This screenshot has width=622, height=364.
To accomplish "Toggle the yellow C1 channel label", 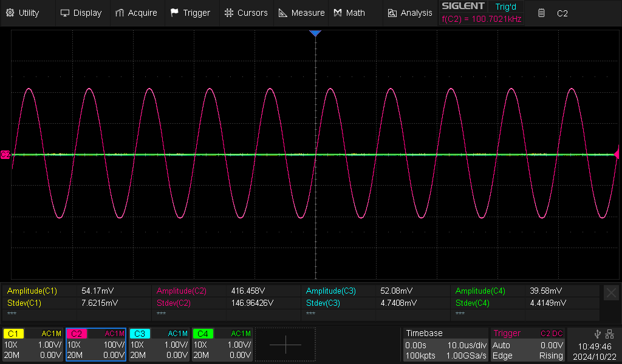I will [x=13, y=334].
